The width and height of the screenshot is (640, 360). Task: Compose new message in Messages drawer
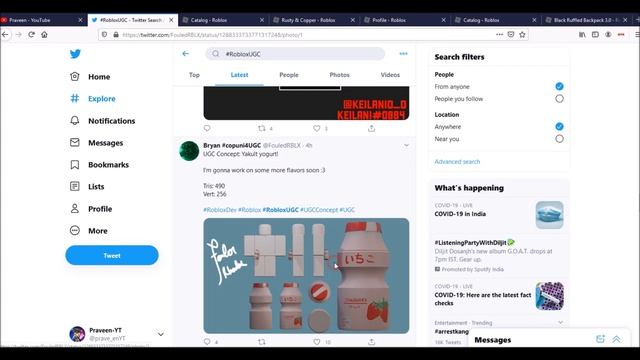point(600,339)
